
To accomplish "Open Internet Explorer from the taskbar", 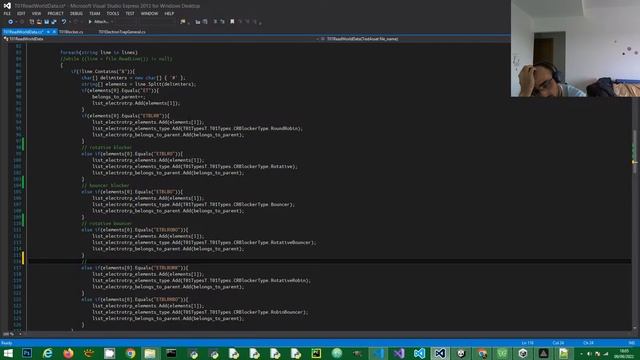I will coord(48,353).
